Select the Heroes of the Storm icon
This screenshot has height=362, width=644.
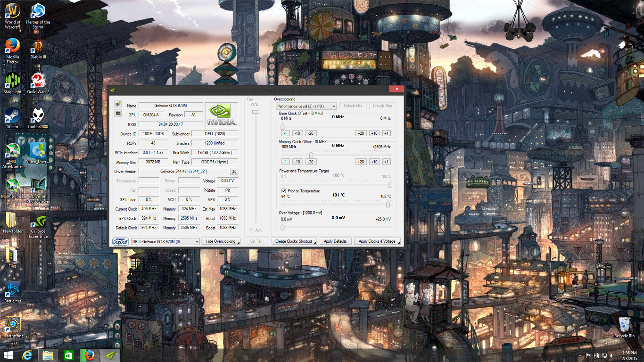pyautogui.click(x=38, y=16)
